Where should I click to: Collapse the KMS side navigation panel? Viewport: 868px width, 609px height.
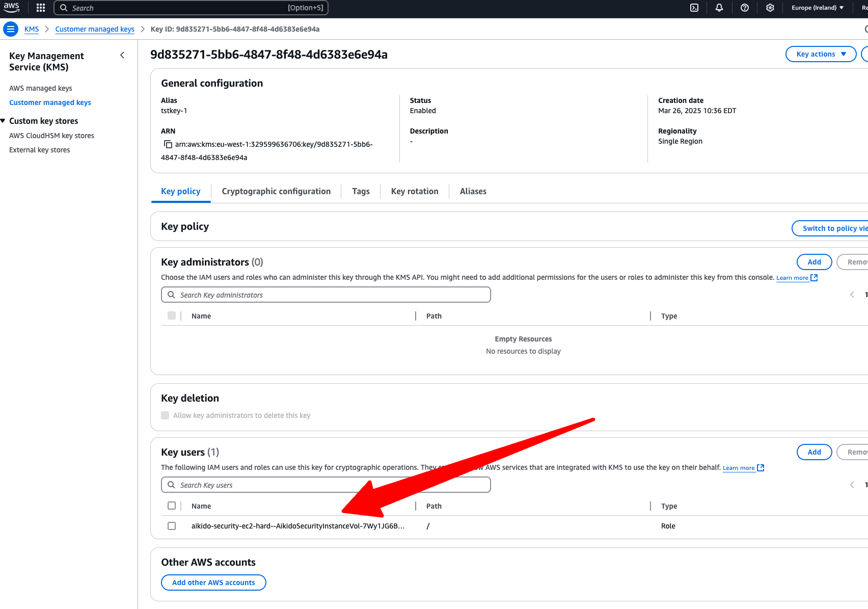122,55
